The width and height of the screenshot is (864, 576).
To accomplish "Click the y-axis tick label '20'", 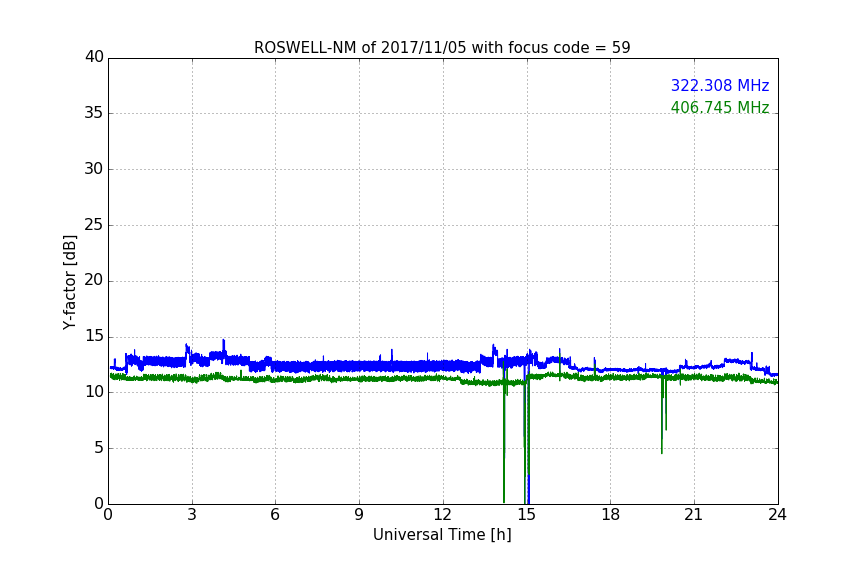I will pyautogui.click(x=94, y=281).
